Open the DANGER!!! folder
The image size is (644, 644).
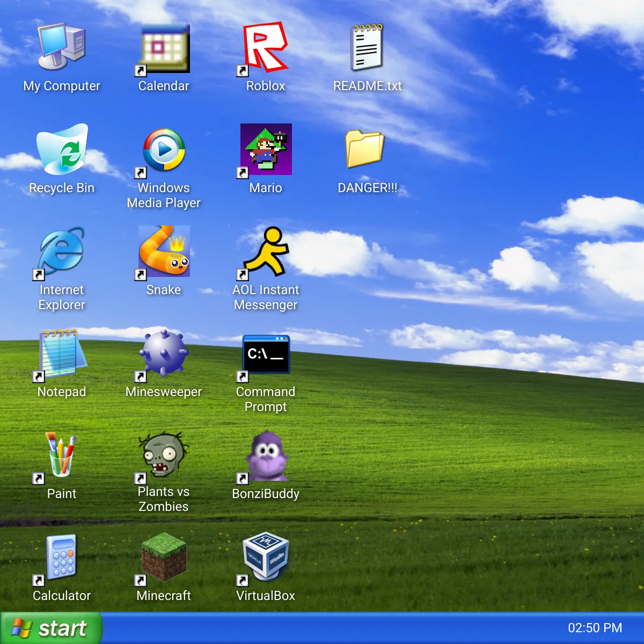pos(367,150)
